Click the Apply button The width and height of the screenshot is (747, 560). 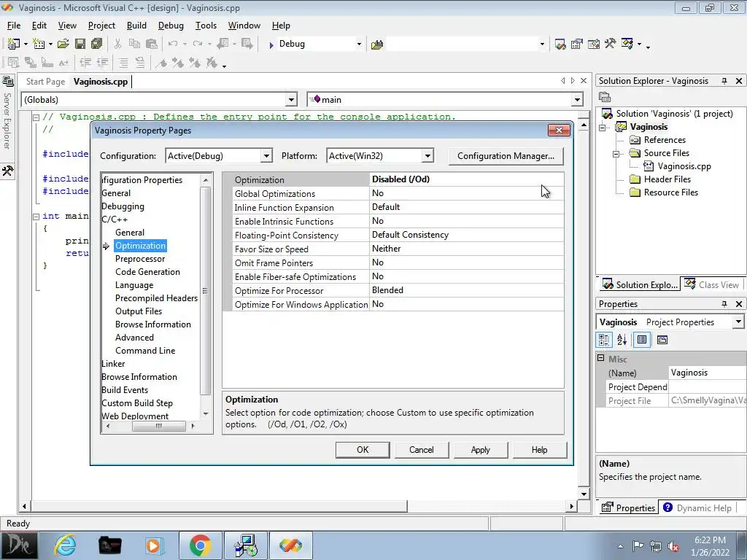(480, 450)
